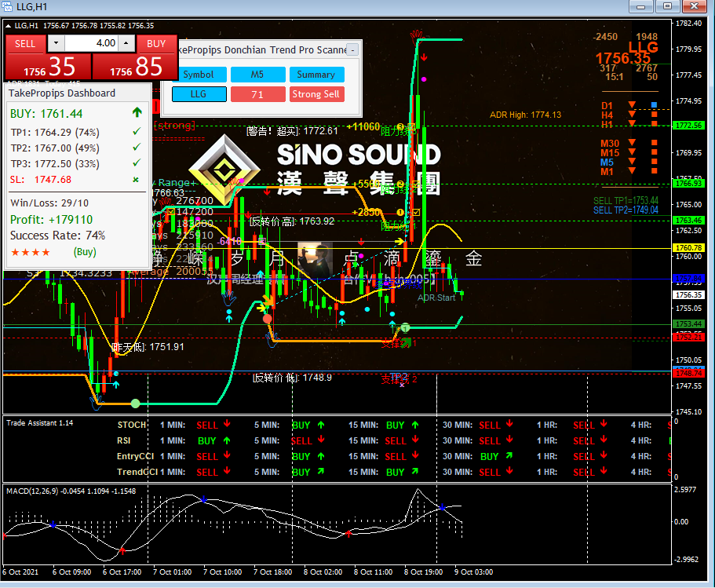
Task: Click the red arrow at MACD trough near 6 Oct 17:00
Action: coord(122,551)
